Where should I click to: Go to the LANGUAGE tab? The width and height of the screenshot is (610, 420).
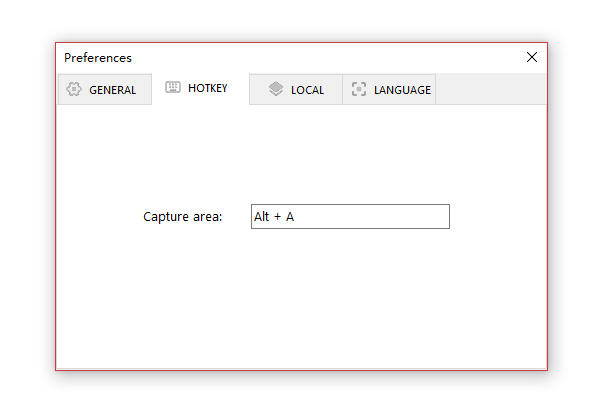[x=389, y=90]
